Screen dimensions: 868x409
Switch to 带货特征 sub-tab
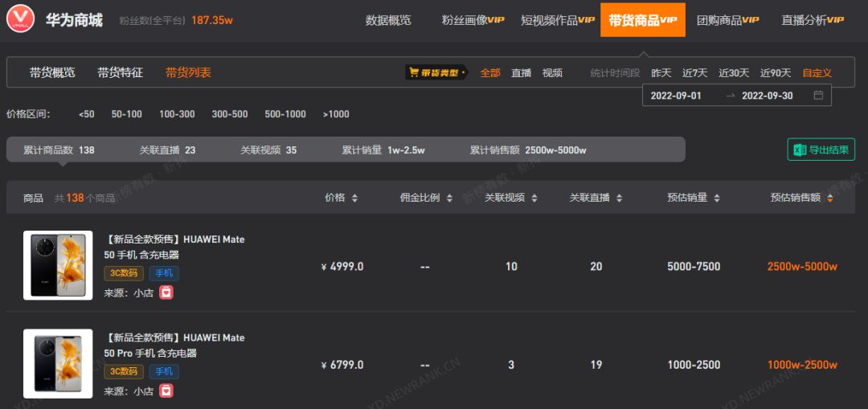(120, 72)
